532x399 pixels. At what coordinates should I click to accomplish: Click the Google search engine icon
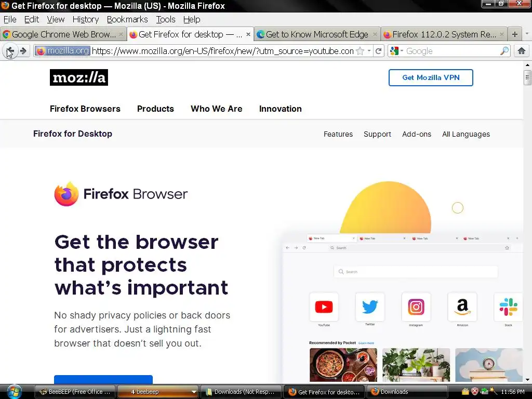(x=394, y=51)
